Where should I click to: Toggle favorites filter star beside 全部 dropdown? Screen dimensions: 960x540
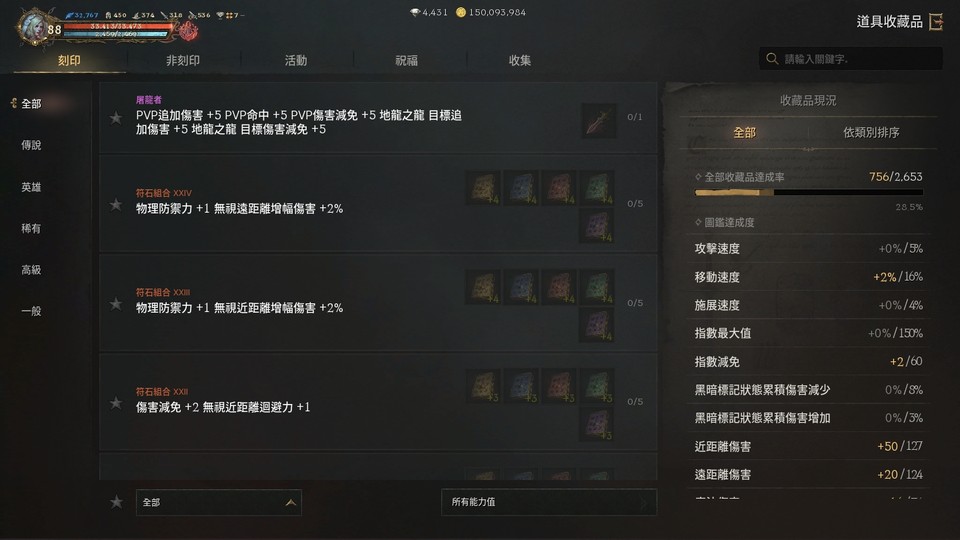[x=116, y=502]
